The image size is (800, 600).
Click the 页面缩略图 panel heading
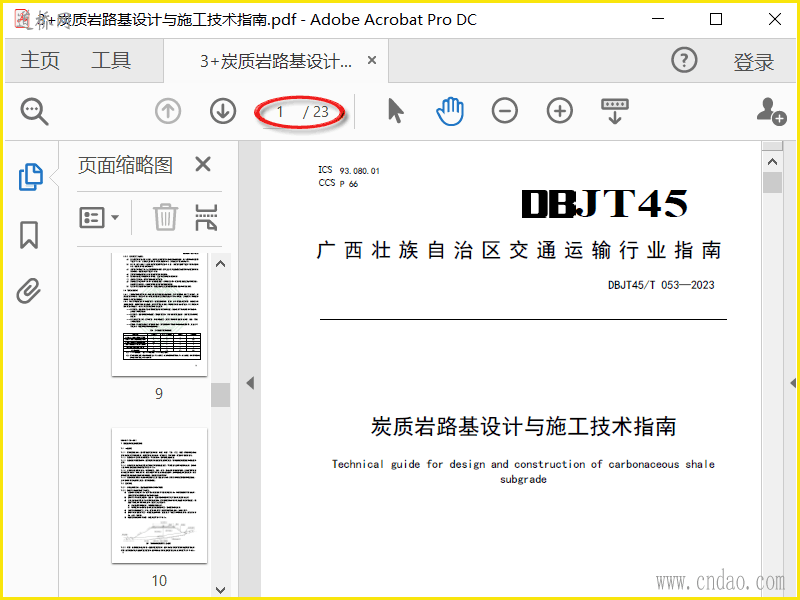125,165
